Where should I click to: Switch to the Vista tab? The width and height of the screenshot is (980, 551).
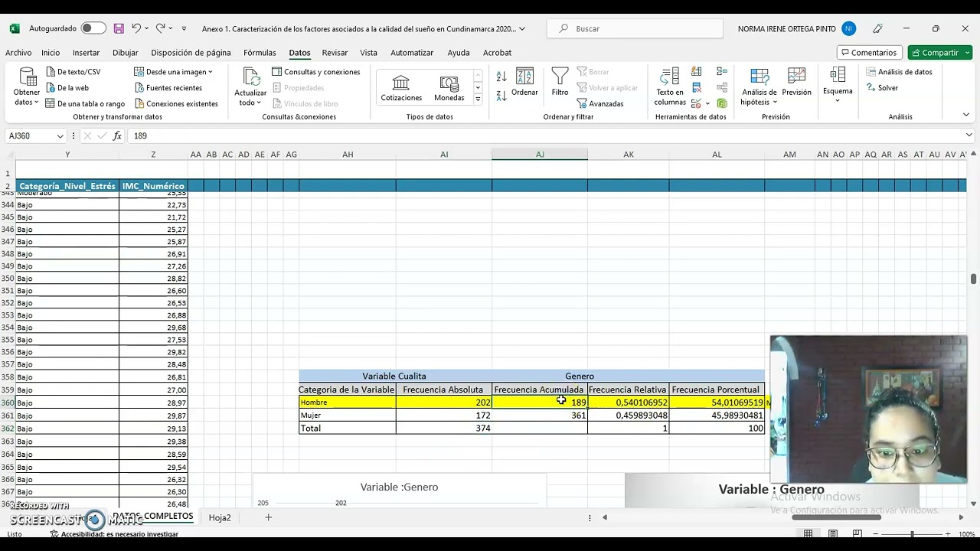[368, 53]
